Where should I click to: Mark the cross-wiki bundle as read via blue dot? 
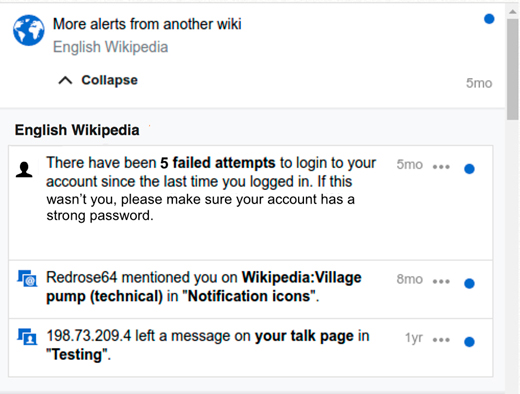pos(489,19)
